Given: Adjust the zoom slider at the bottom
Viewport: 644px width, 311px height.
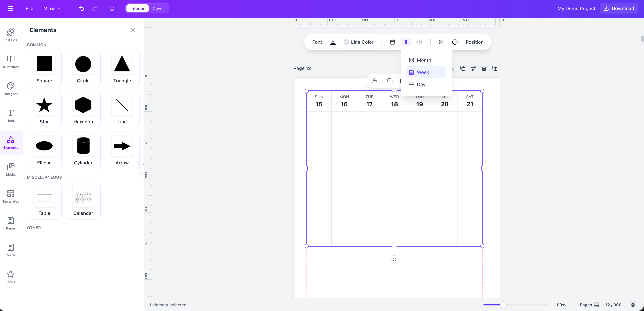Looking at the screenshot, I should coord(503,305).
